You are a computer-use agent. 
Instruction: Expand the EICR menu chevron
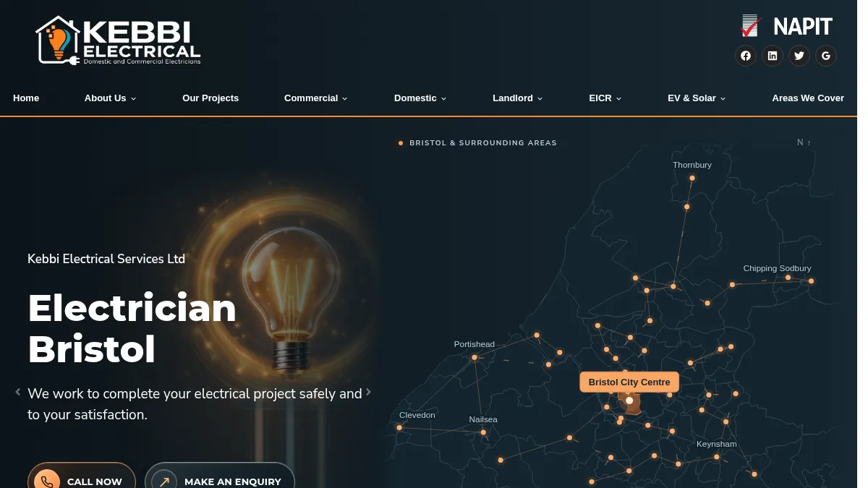tap(619, 99)
